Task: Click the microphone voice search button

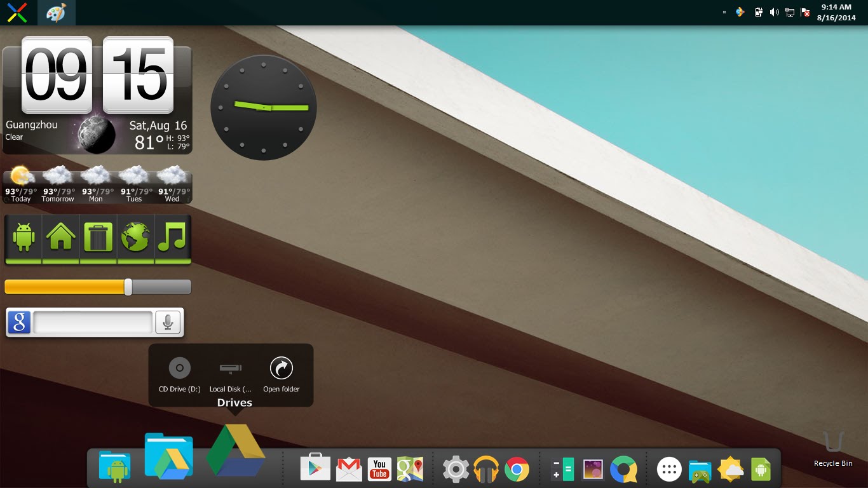Action: tap(168, 323)
